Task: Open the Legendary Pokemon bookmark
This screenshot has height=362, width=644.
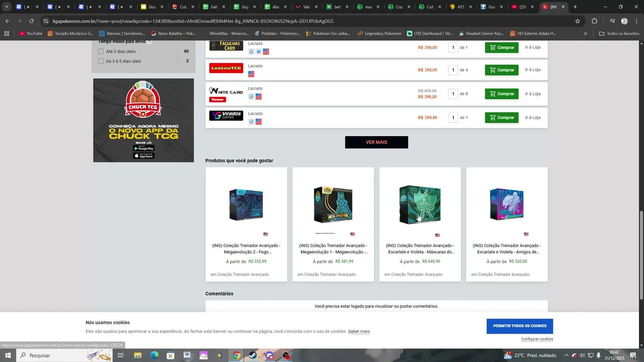Action: click(379, 34)
